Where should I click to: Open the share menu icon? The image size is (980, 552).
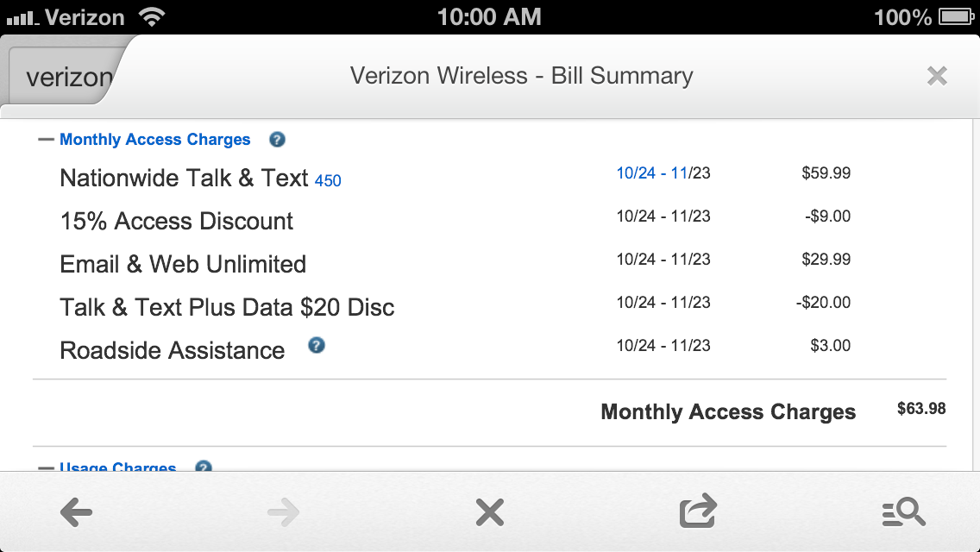coord(698,511)
